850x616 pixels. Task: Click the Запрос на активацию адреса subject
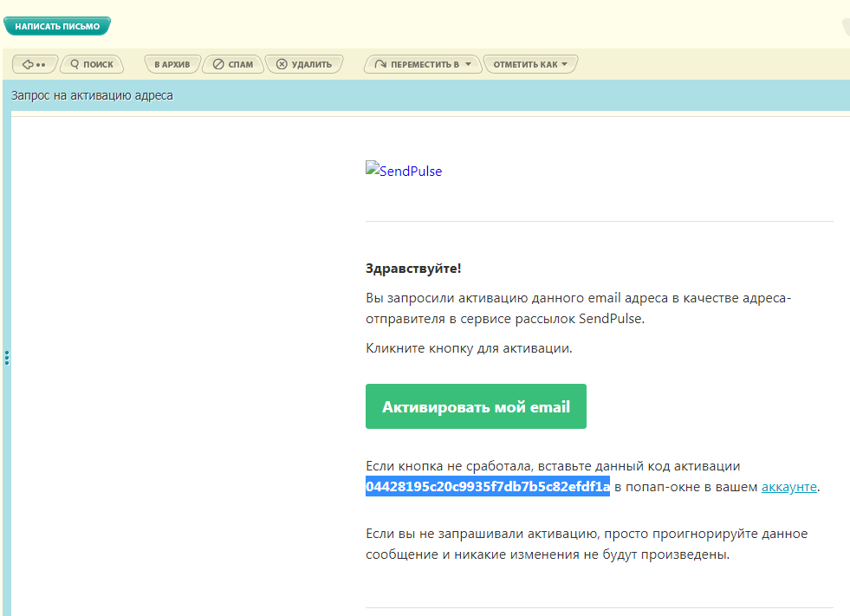92,95
